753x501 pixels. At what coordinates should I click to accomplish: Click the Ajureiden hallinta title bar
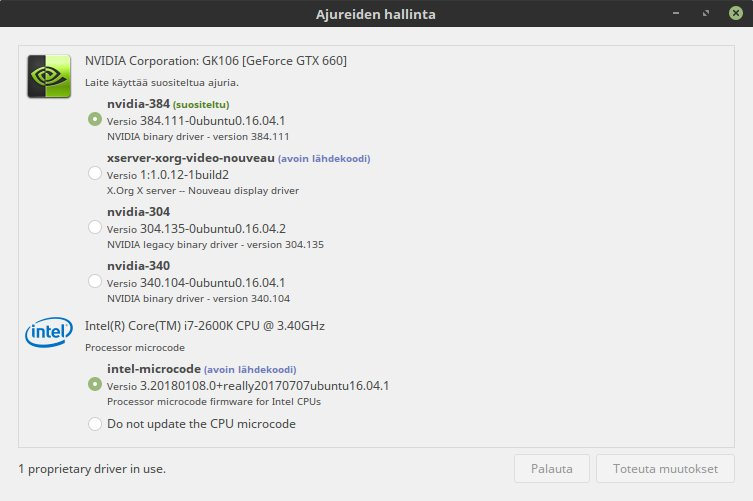coord(376,14)
